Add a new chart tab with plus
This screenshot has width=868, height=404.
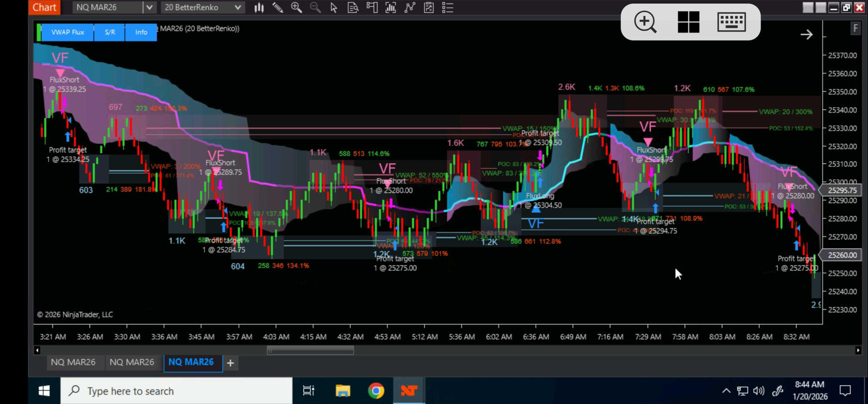(230, 363)
